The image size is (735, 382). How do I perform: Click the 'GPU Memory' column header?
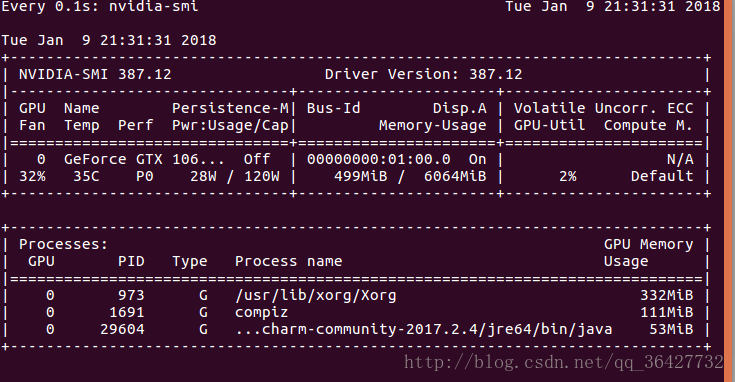pyautogui.click(x=648, y=245)
